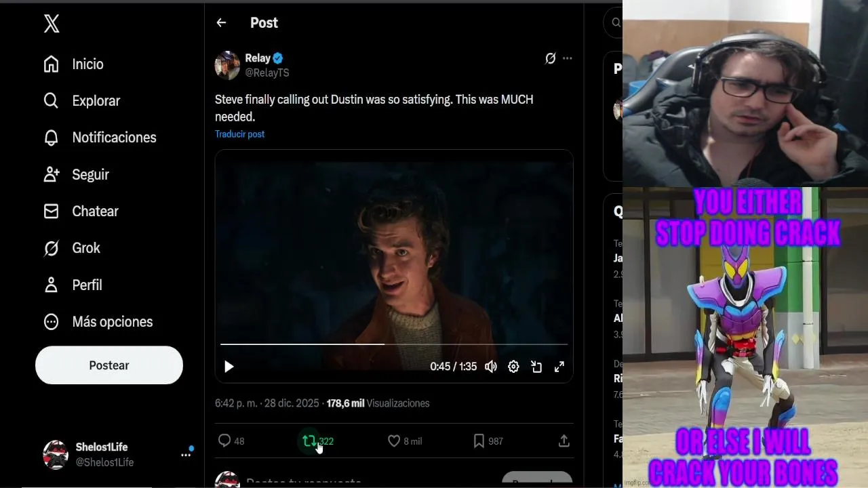The height and width of the screenshot is (488, 868).
Task: Open the Relay display name link
Action: tap(258, 58)
